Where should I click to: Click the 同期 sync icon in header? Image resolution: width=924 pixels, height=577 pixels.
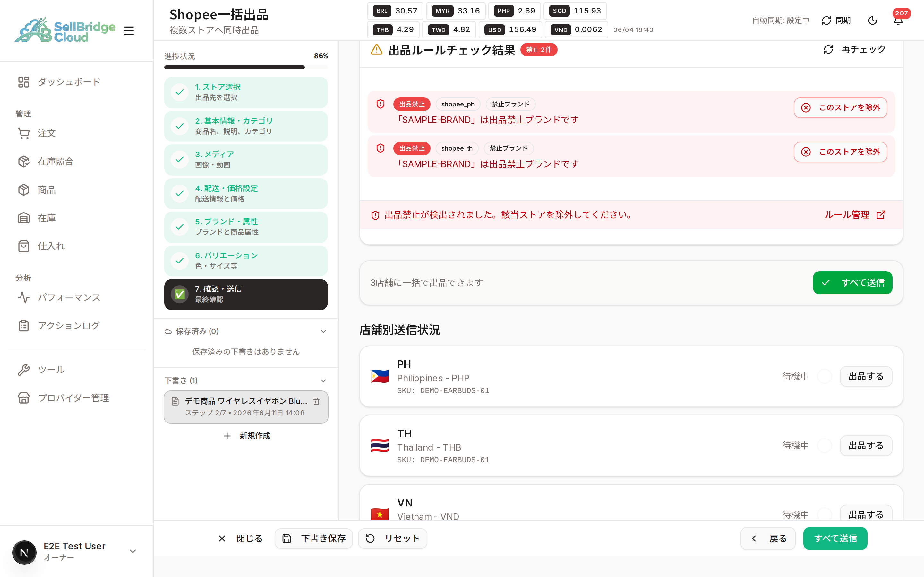click(x=827, y=21)
